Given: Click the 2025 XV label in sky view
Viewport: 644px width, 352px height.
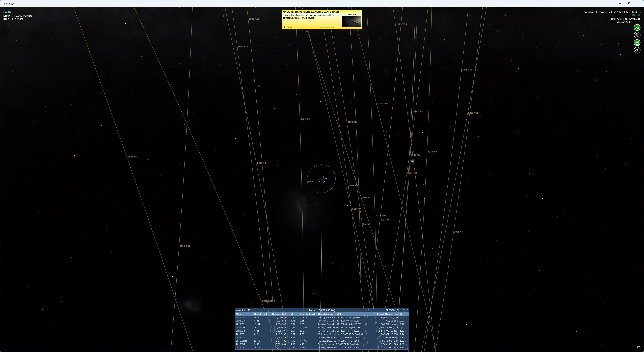Looking at the screenshot, I should click(353, 186).
